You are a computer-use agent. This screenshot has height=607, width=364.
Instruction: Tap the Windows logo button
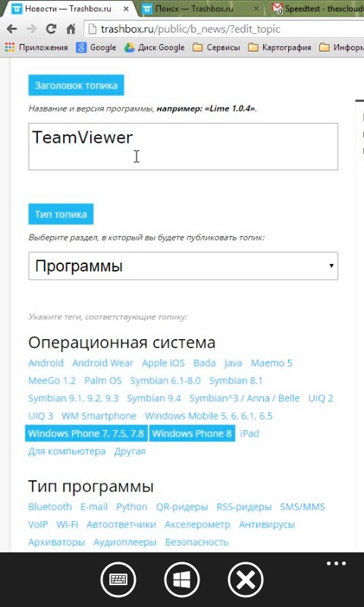182,580
